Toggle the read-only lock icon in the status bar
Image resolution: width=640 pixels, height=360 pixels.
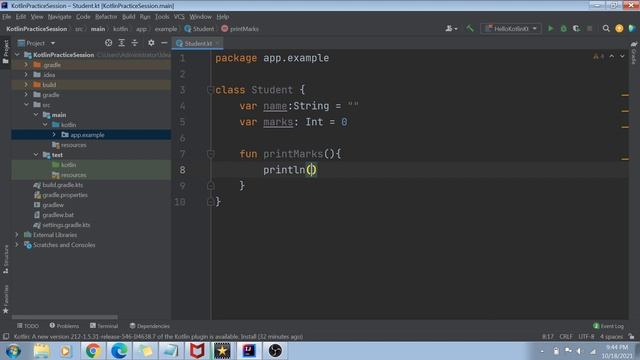[x=631, y=337]
